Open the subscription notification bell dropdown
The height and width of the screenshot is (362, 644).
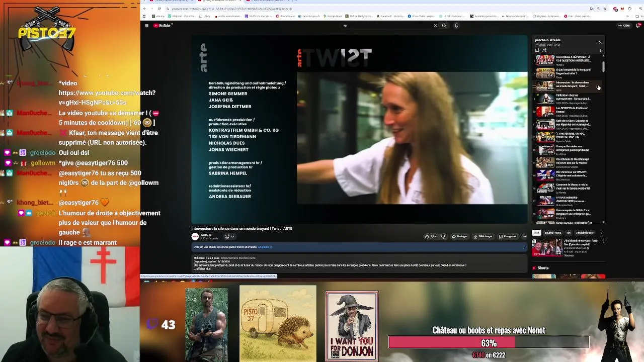[229, 236]
